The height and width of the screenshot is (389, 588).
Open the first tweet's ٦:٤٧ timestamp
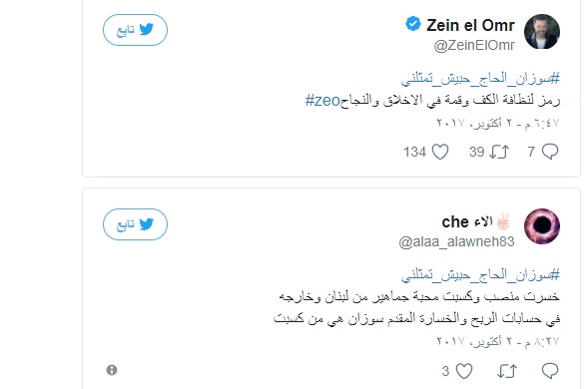[498, 123]
